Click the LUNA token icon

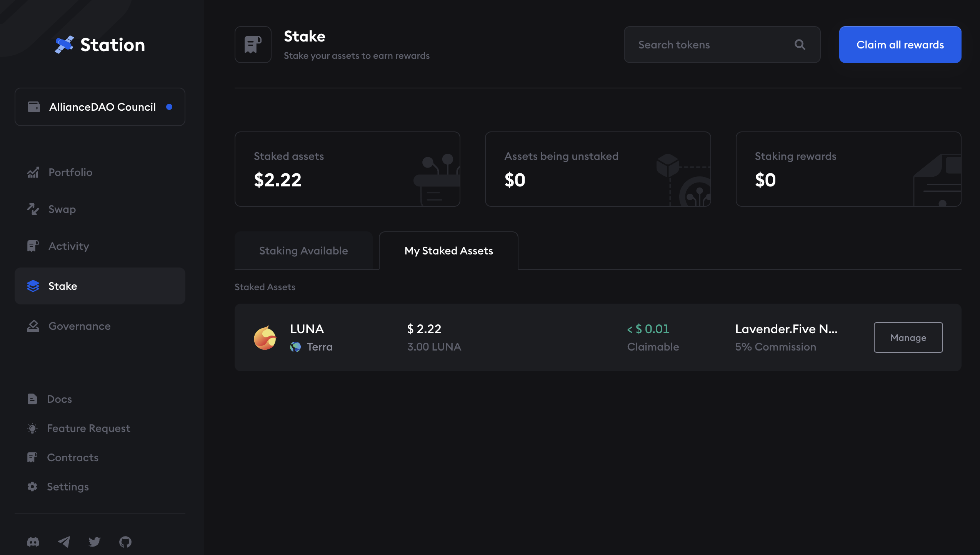click(265, 338)
